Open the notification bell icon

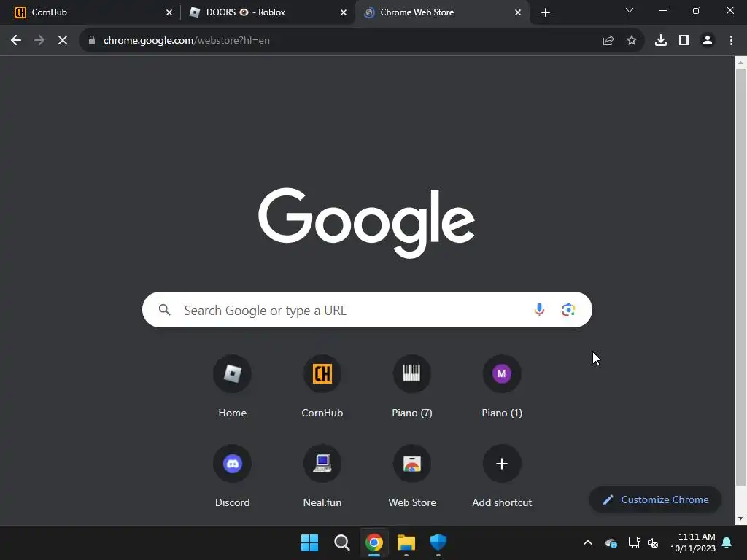point(727,542)
